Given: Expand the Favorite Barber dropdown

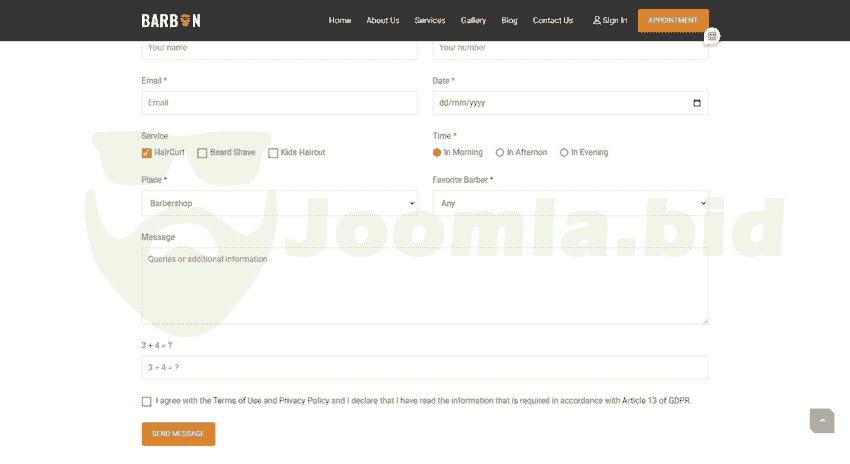Looking at the screenshot, I should 570,203.
